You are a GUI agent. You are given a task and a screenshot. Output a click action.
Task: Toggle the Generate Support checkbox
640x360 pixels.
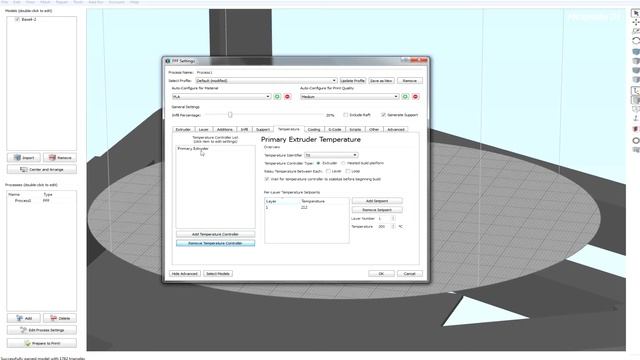(x=383, y=115)
